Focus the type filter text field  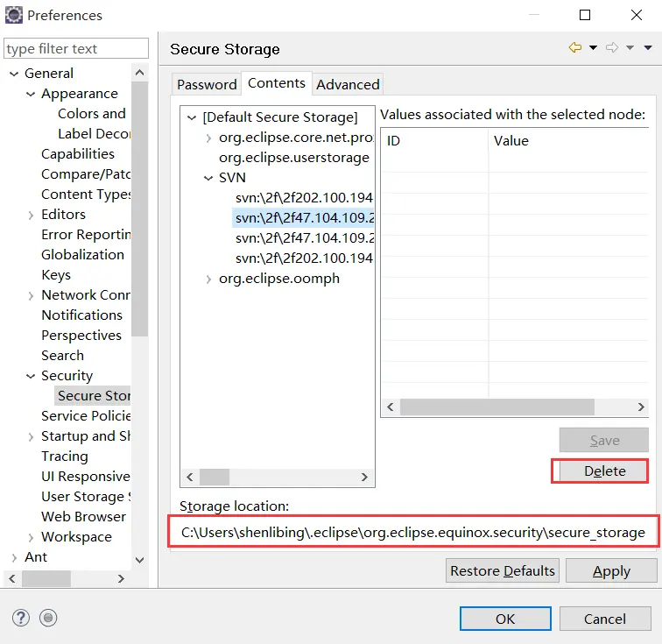76,48
